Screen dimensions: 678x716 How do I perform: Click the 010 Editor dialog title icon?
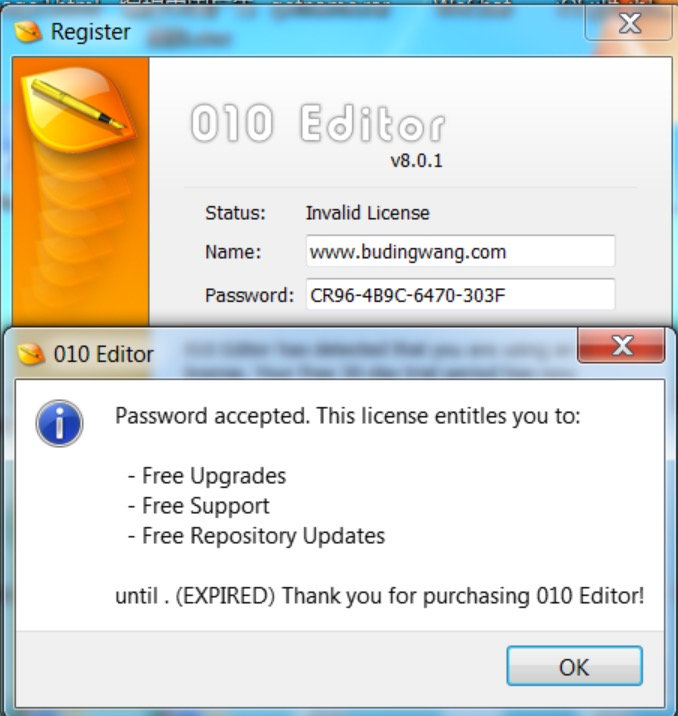[31, 354]
